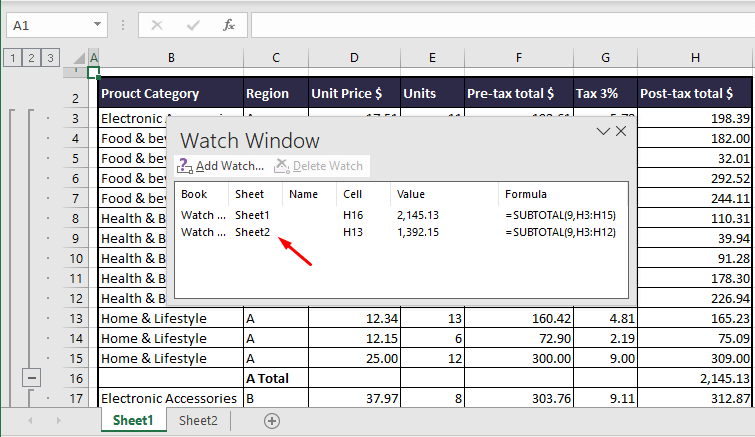
Task: Click formula =SUBTOTAL(9,H3:H15) in watch list
Action: 560,215
